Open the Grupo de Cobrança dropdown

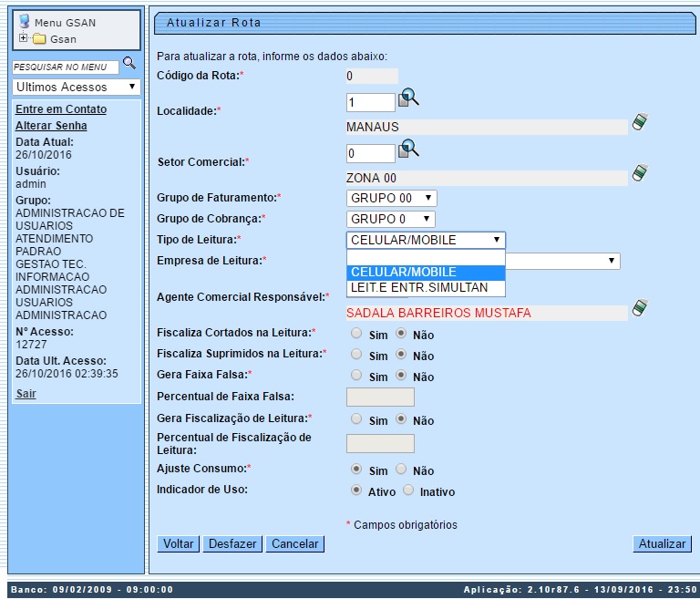pyautogui.click(x=391, y=219)
